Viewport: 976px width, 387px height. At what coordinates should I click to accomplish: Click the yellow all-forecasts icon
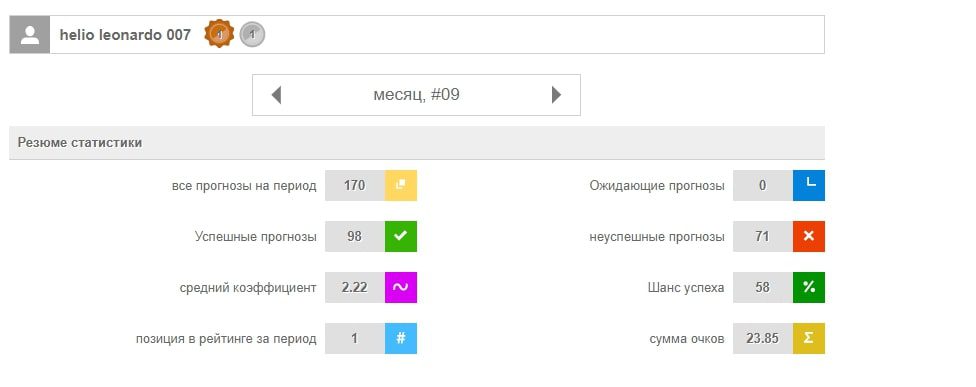[401, 185]
